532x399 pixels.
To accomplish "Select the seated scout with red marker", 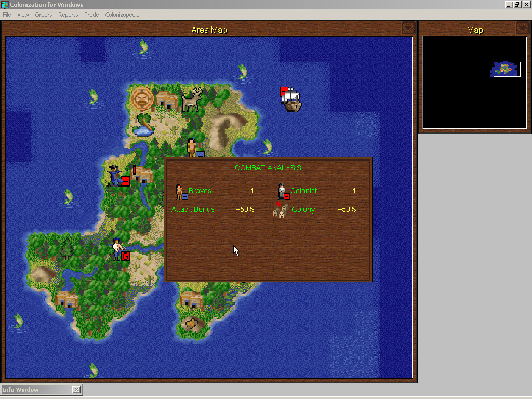I will 118,176.
